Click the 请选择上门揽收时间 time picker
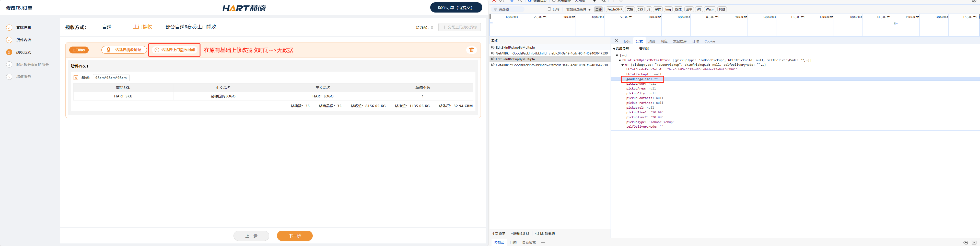 [x=175, y=50]
